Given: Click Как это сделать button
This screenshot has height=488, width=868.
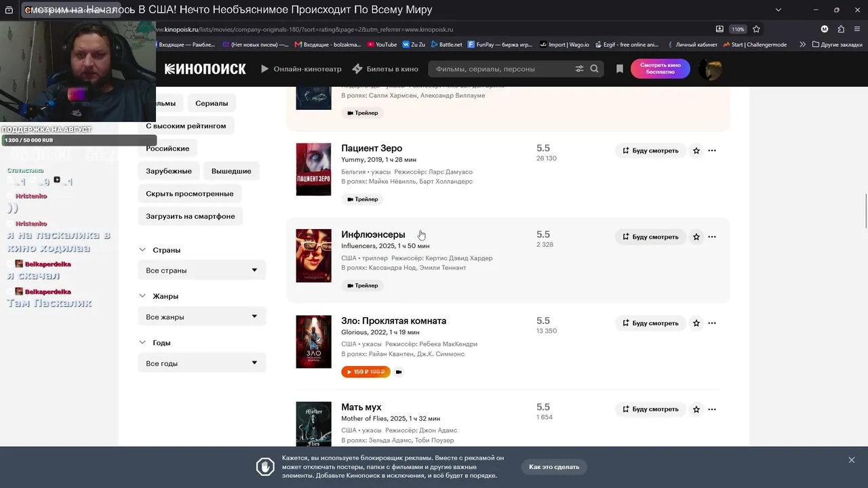Looking at the screenshot, I should (554, 467).
